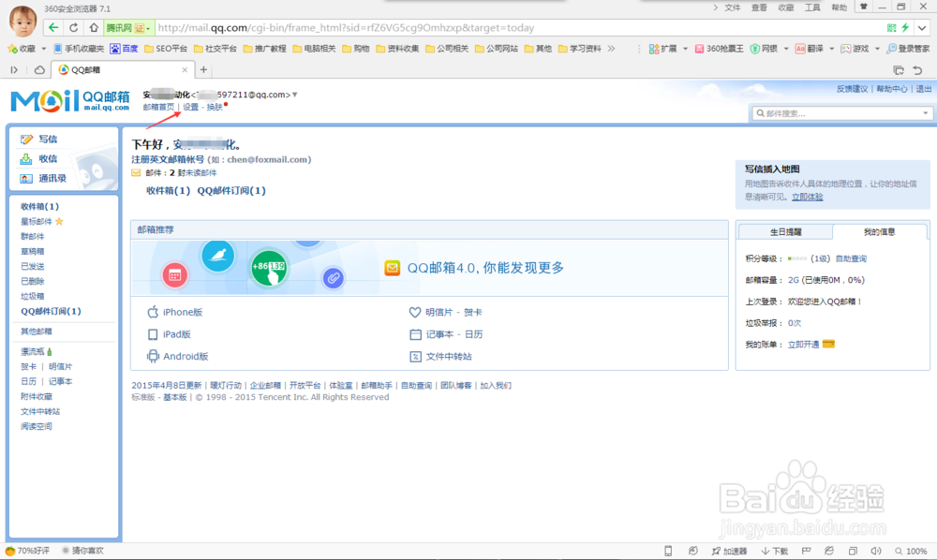Switch to the 生日提醒 tab
Screen dimensions: 937x560
tap(785, 231)
